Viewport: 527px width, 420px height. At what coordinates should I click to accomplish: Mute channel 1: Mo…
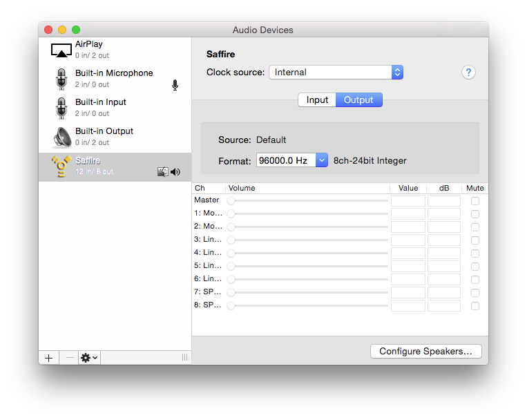click(475, 214)
